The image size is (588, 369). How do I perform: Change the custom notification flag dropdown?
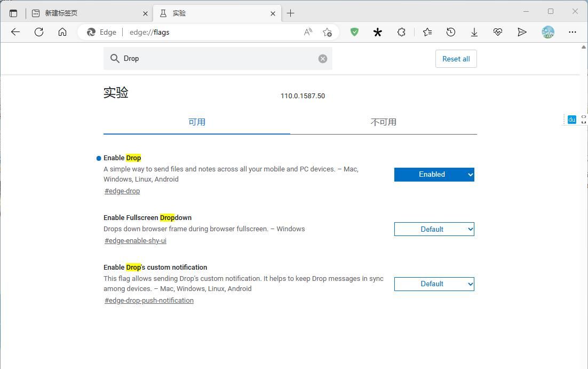(x=434, y=284)
